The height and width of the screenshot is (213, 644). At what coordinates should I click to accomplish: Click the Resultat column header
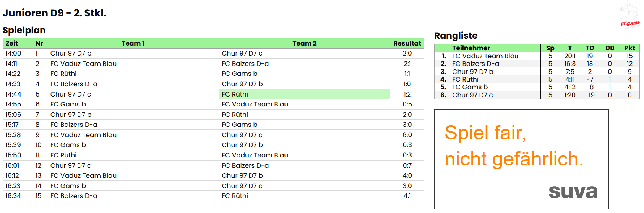[407, 43]
